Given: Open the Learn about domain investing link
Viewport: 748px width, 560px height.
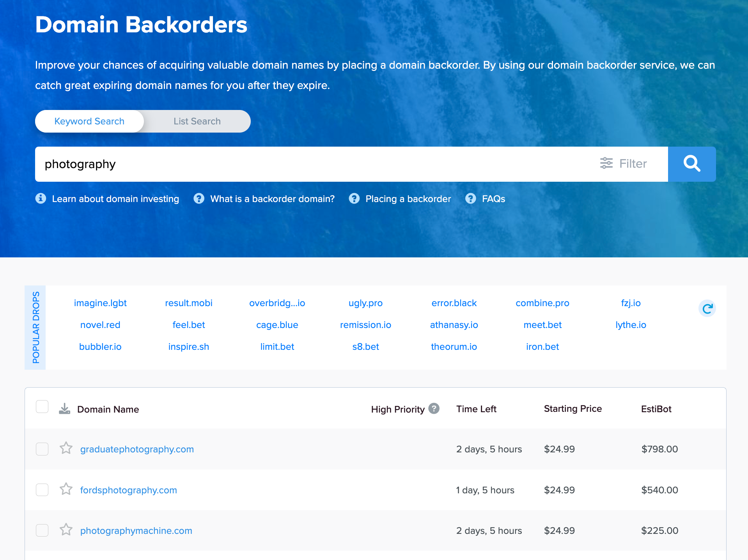Looking at the screenshot, I should [115, 198].
